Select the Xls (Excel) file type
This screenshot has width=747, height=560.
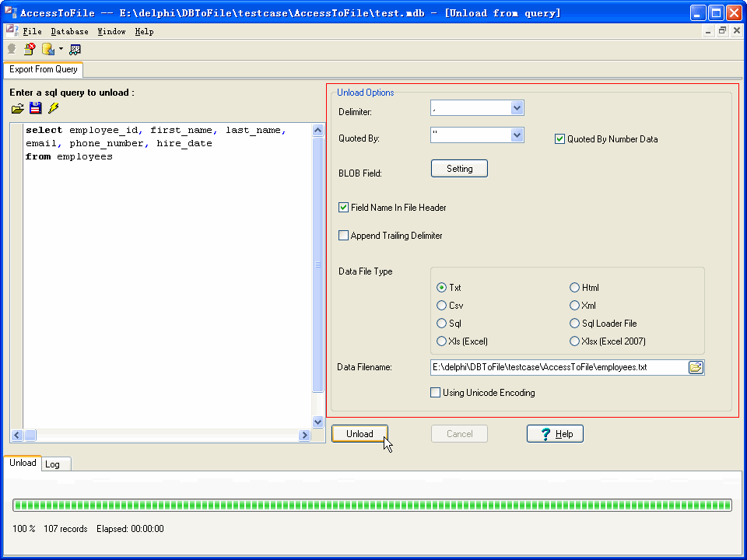[442, 341]
